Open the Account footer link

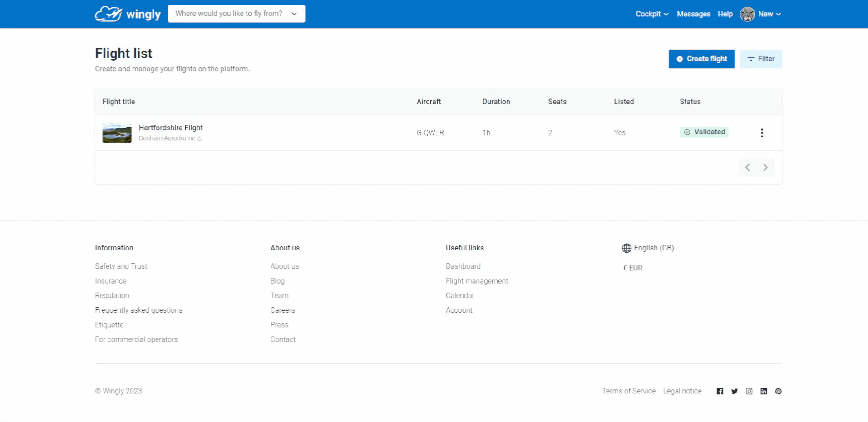click(x=459, y=310)
